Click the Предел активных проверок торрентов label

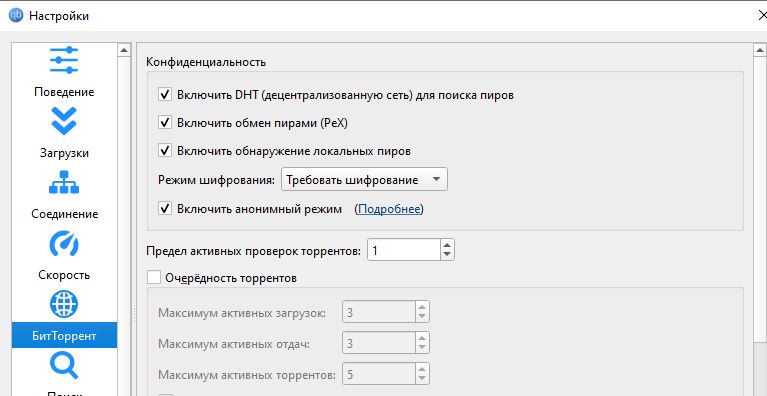click(254, 251)
